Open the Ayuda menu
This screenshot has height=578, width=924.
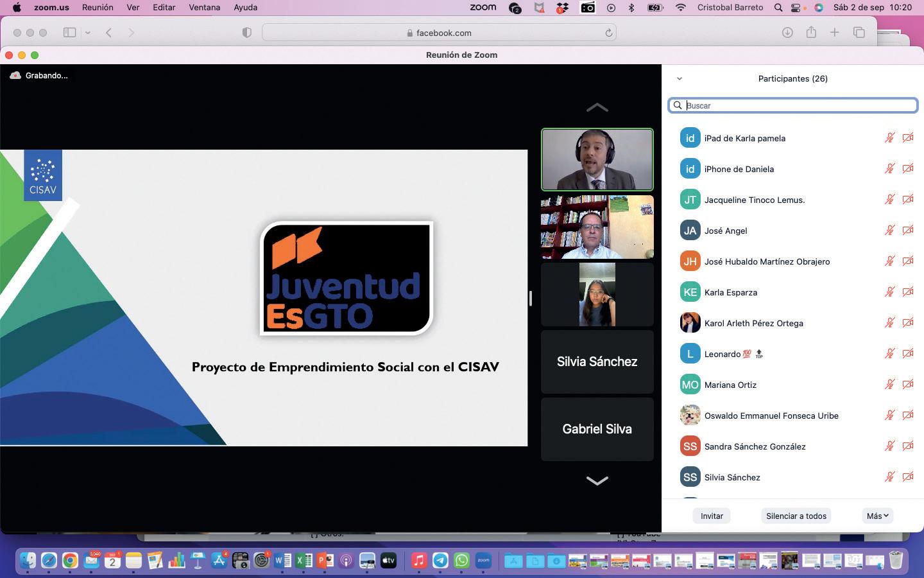point(246,8)
